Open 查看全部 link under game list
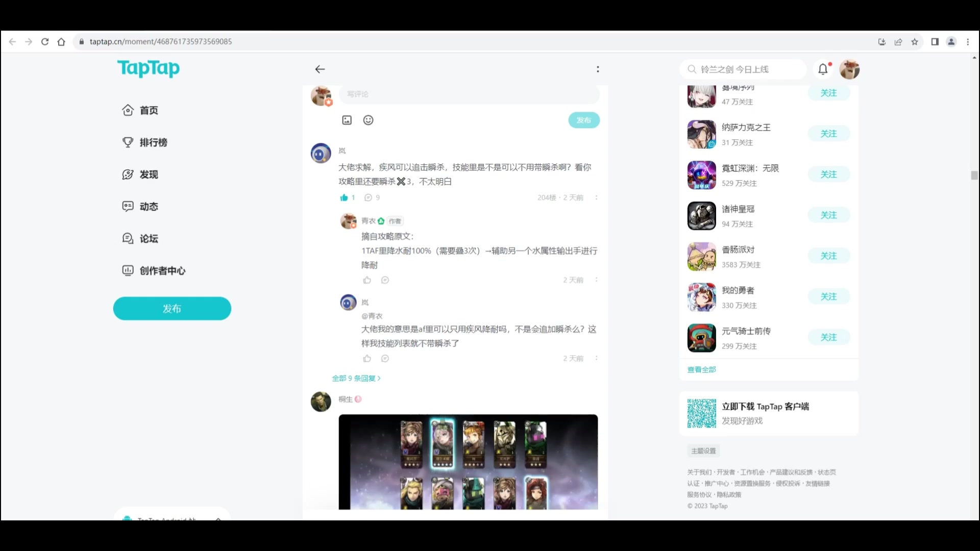 [701, 369]
